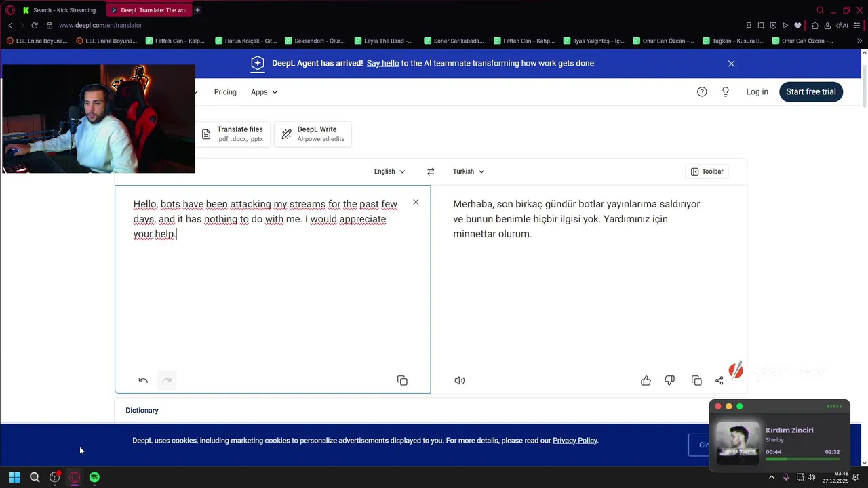Image resolution: width=868 pixels, height=488 pixels.
Task: Share the translation
Action: click(719, 380)
